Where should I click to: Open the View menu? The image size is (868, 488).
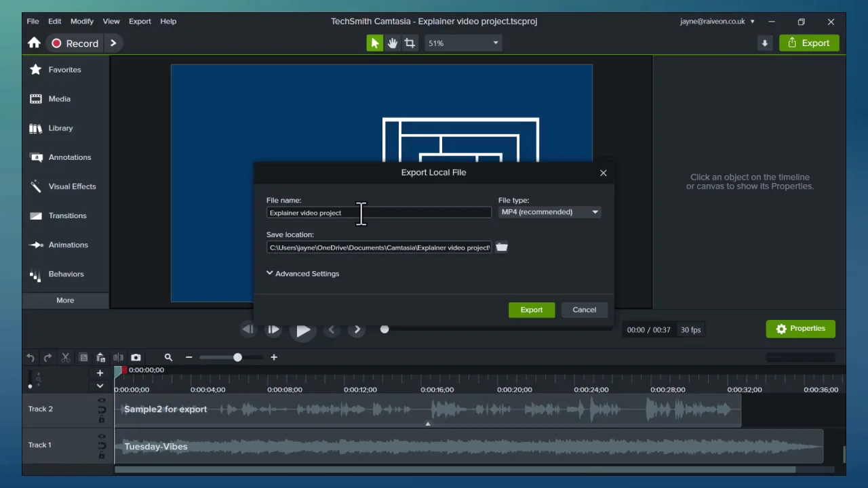tap(111, 21)
